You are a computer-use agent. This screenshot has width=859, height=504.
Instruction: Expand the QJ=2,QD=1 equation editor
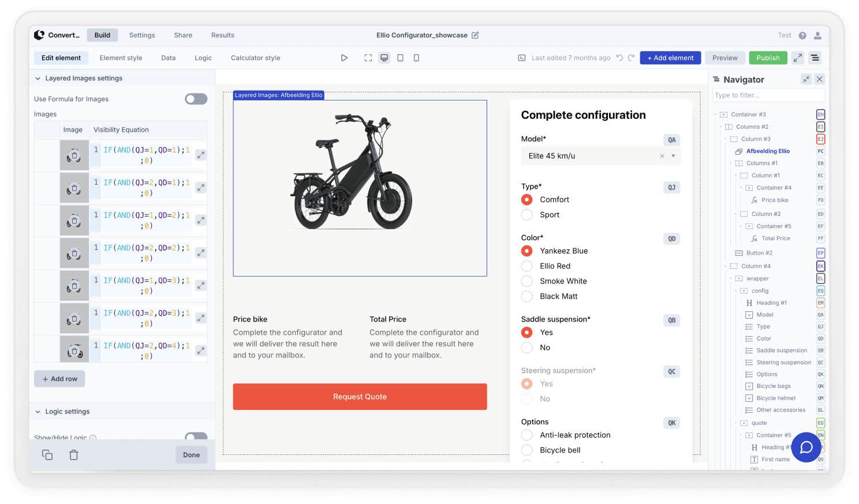click(201, 188)
